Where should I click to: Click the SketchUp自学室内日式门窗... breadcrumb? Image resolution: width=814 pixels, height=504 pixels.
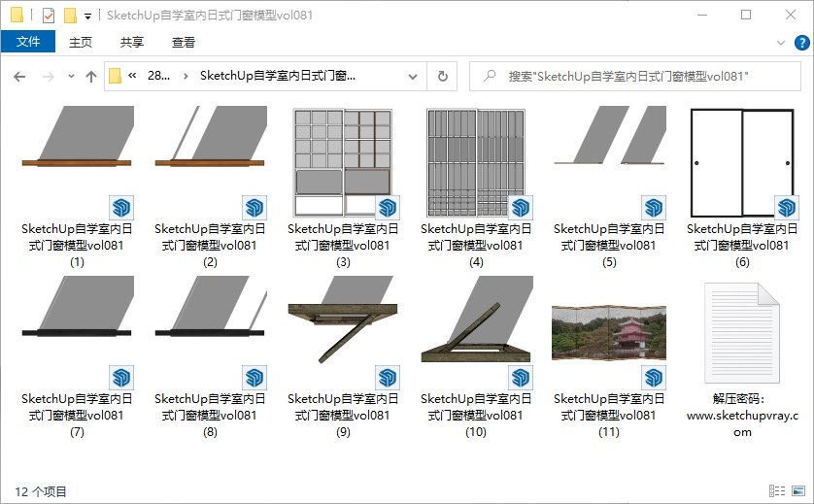(277, 76)
